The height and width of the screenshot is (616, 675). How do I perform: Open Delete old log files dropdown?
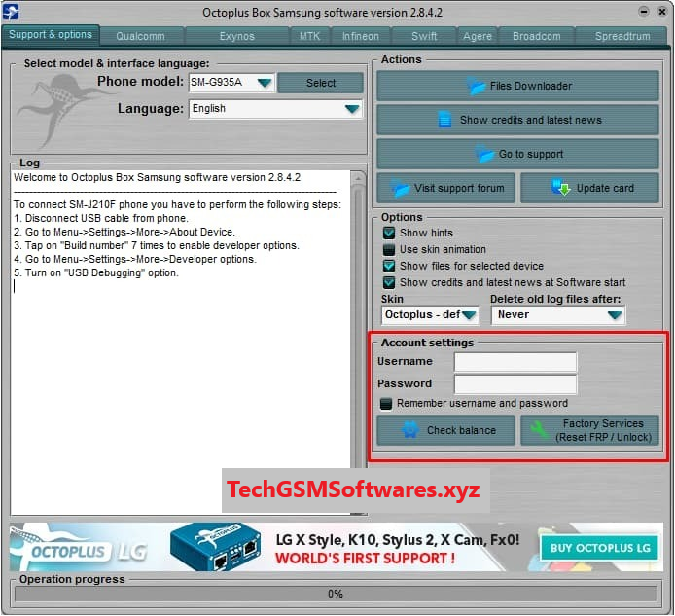(x=614, y=315)
